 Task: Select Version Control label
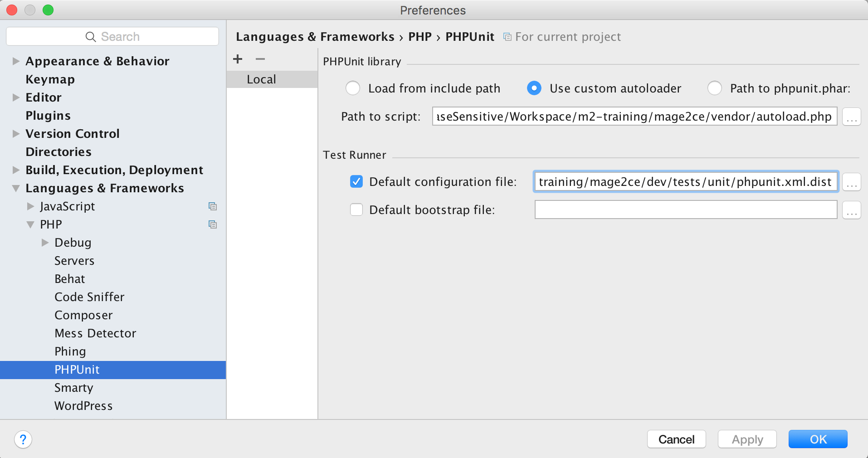[73, 134]
